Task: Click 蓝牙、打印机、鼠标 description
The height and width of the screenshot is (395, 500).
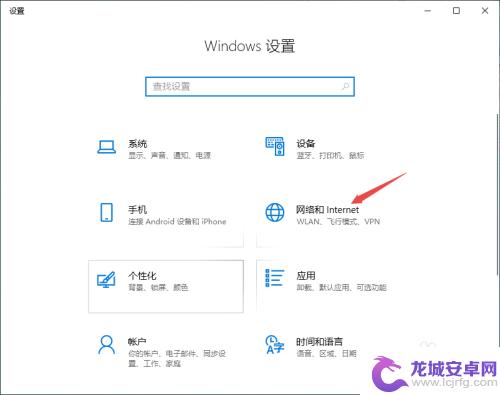Action: tap(330, 155)
